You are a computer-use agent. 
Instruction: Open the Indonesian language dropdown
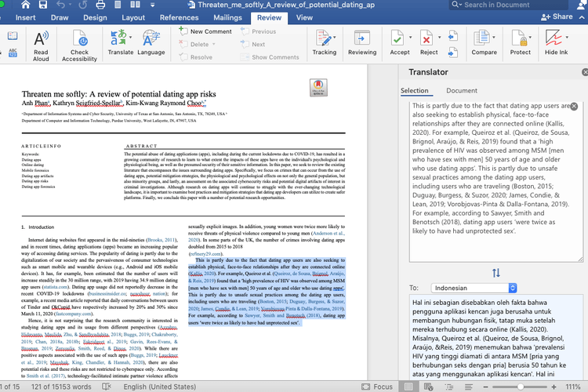pyautogui.click(x=474, y=288)
